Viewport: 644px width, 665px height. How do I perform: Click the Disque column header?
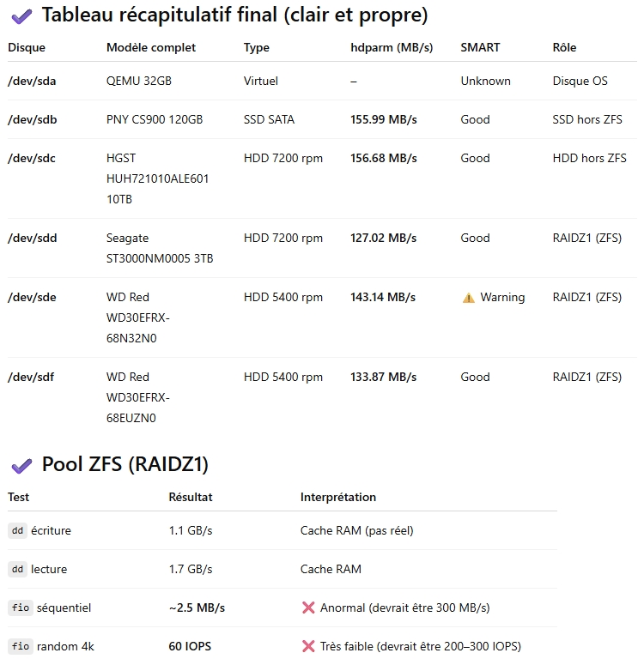pyautogui.click(x=27, y=47)
